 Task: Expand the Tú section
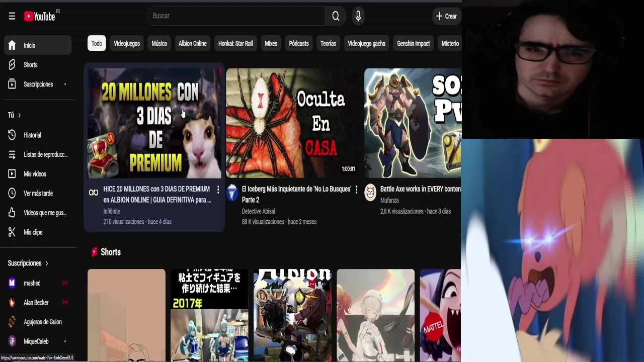point(14,115)
